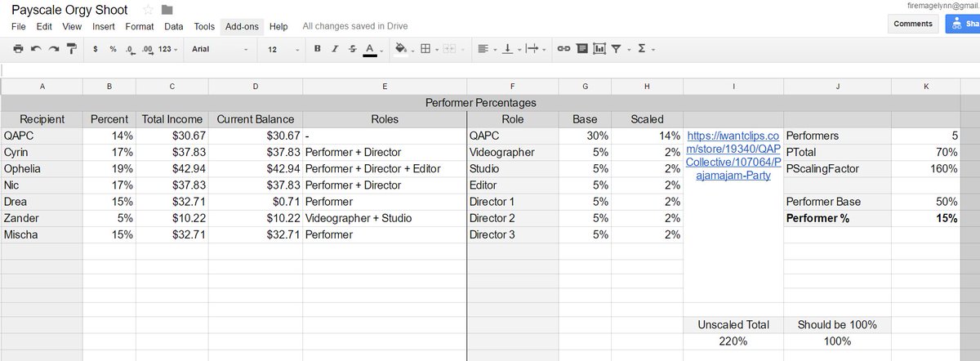Open the vertical align dropdown
The image size is (980, 361).
(x=510, y=49)
